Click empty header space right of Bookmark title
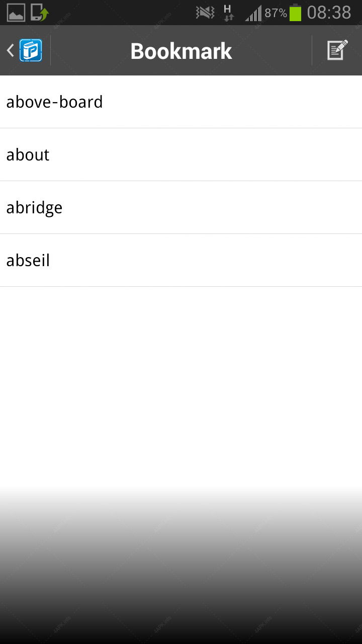This screenshot has height=644, width=362. [x=271, y=50]
